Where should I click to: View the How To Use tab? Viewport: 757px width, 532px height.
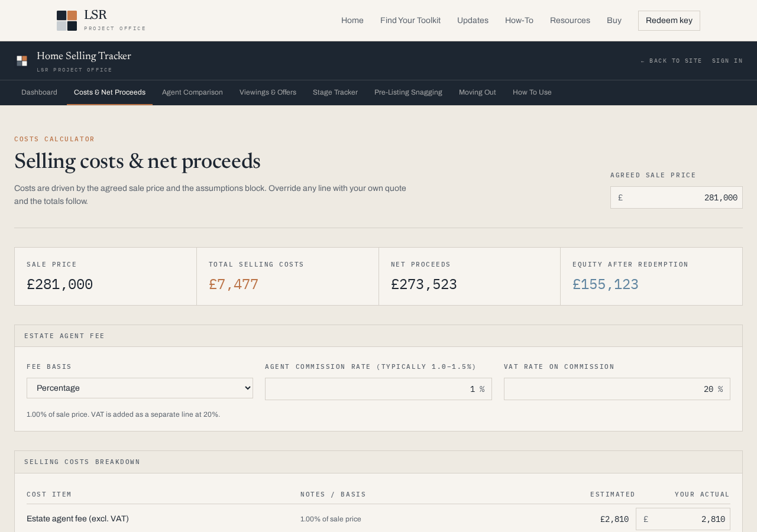[532, 92]
